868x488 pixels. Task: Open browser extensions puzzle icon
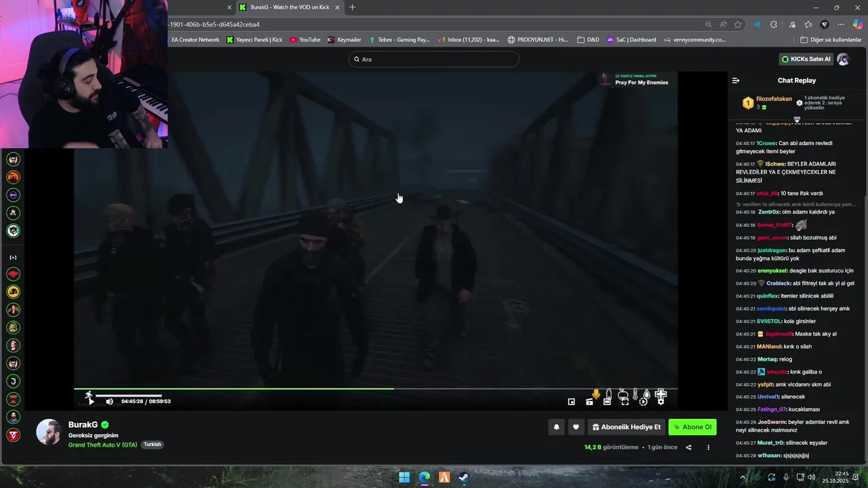tap(774, 24)
